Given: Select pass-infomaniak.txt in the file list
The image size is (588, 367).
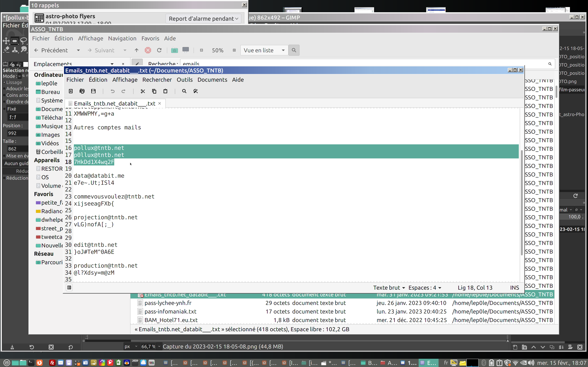Looking at the screenshot, I should pos(170,311).
